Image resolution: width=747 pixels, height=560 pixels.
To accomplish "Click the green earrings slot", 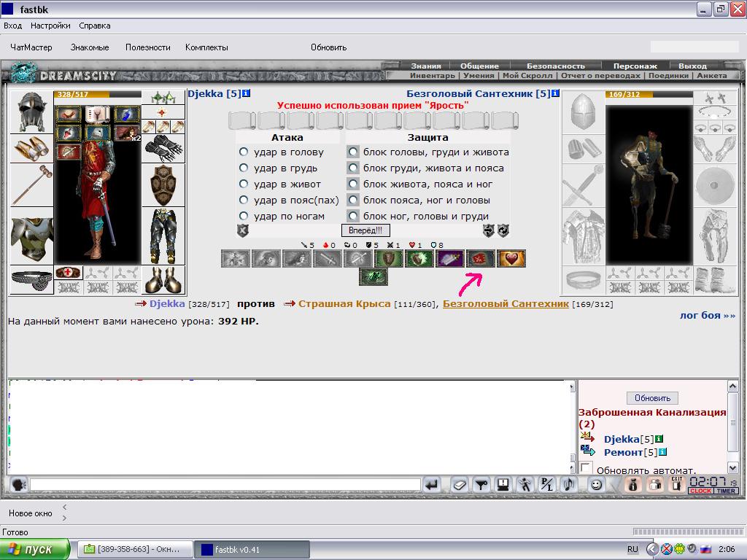I will 163,98.
